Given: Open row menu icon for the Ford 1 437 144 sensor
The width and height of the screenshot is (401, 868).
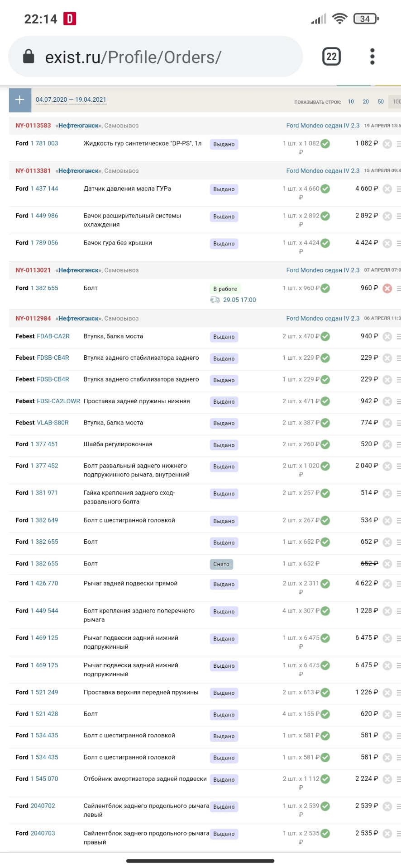Looking at the screenshot, I should [x=398, y=189].
